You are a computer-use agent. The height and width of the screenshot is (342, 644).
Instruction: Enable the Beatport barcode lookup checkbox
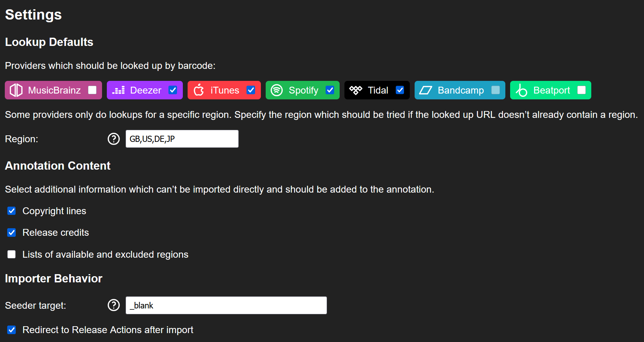pyautogui.click(x=582, y=90)
